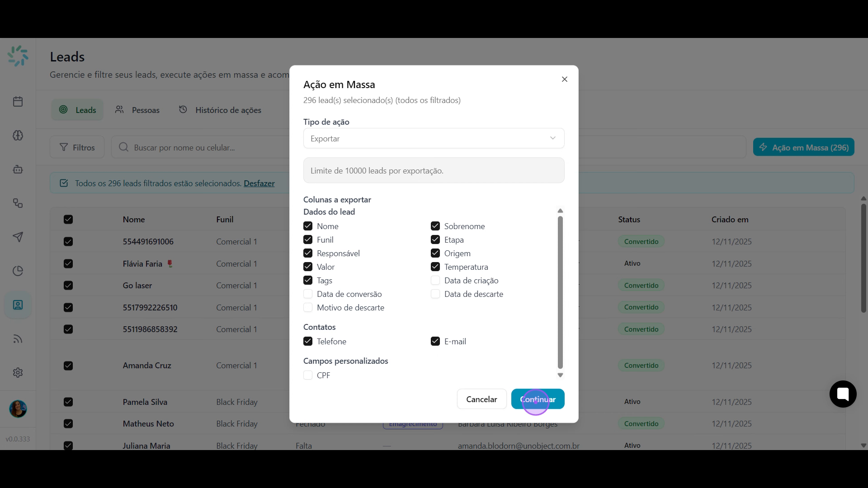Open the robot bot icon in the sidebar
The height and width of the screenshot is (488, 868).
click(x=18, y=169)
